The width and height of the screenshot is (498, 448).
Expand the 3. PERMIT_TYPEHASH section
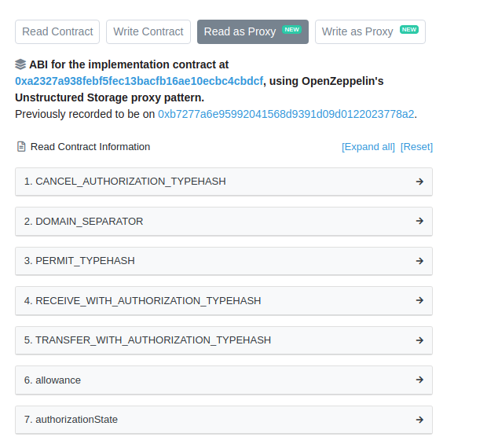[224, 261]
